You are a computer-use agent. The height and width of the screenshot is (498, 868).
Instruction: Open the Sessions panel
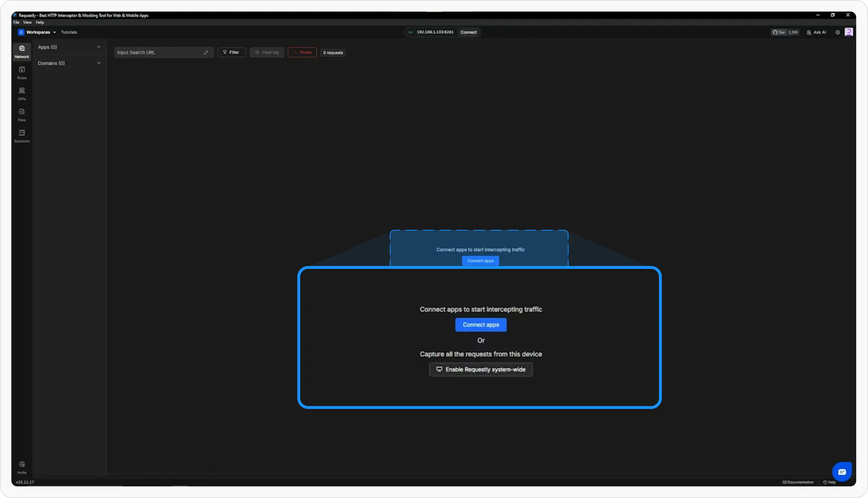coord(22,136)
